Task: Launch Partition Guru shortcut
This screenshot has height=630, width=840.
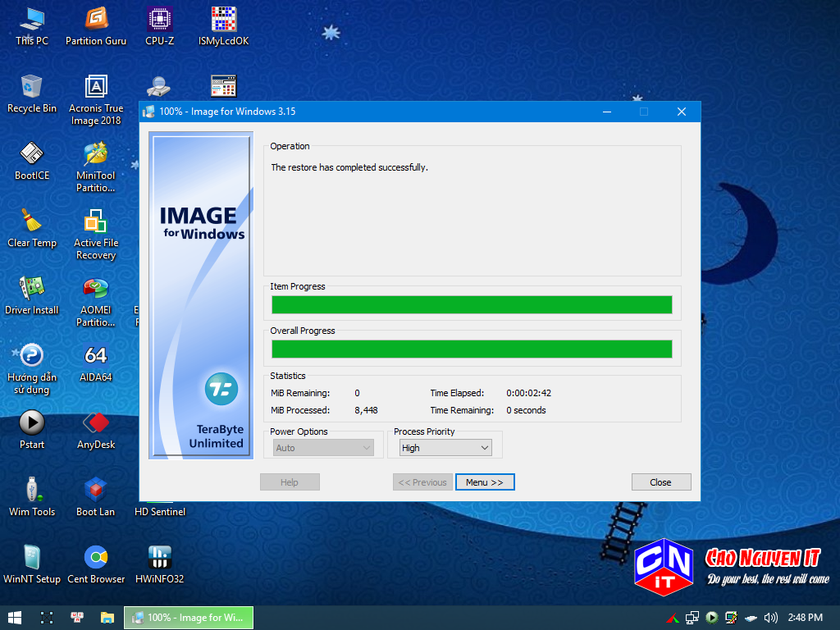Action: [x=96, y=27]
